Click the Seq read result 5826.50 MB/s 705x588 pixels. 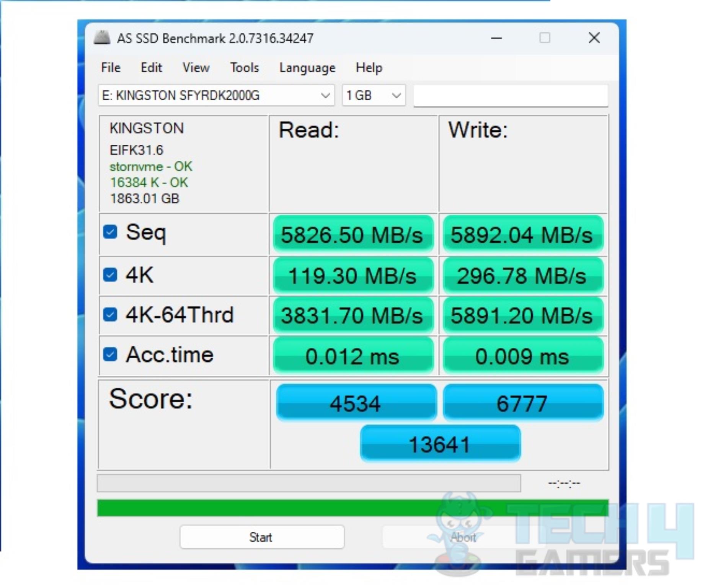click(353, 234)
